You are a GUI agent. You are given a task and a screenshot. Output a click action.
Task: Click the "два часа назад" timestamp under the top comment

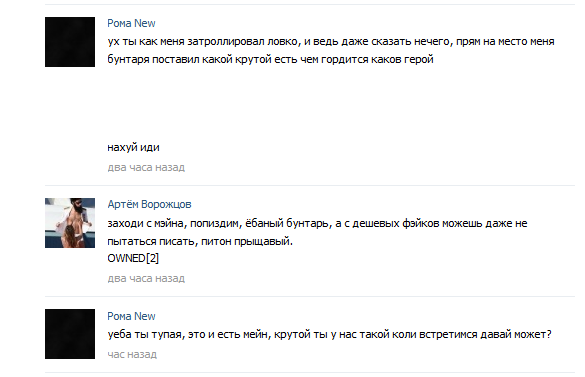coord(146,167)
